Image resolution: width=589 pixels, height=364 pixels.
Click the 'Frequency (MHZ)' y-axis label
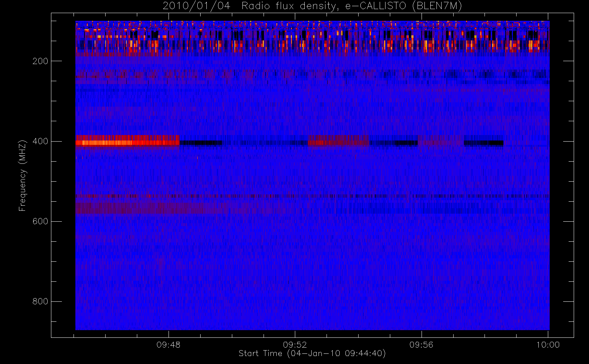click(23, 175)
